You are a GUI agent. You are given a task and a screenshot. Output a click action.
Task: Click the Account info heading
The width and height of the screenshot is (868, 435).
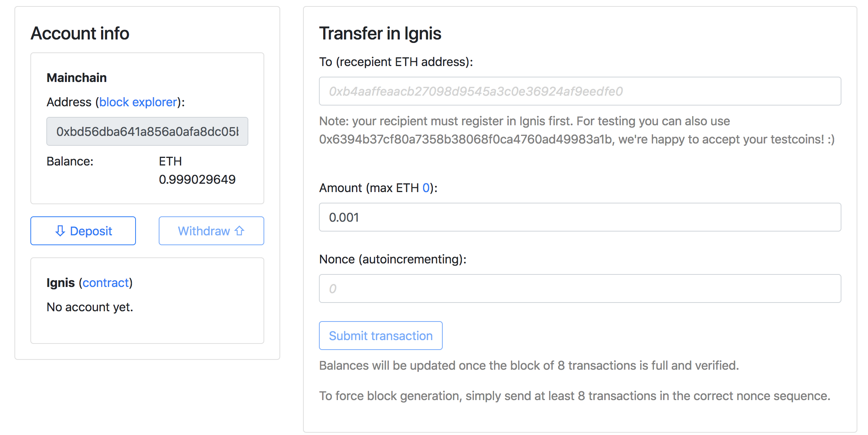pos(80,33)
